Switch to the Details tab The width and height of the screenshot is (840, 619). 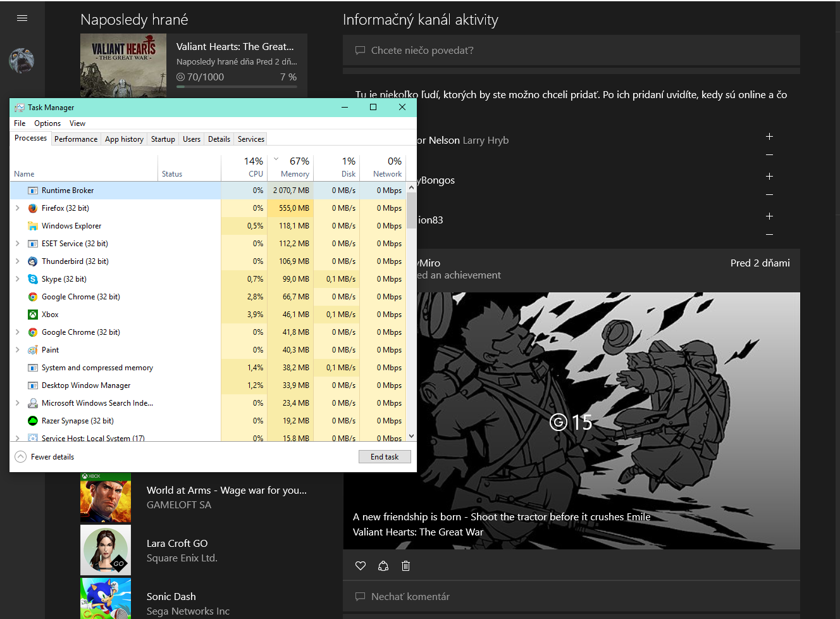pos(219,139)
